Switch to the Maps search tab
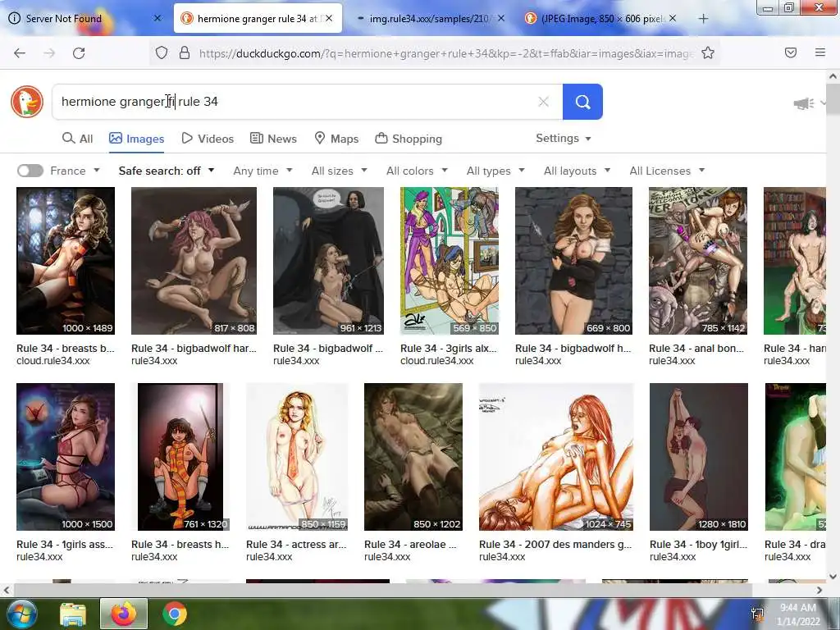 336,139
